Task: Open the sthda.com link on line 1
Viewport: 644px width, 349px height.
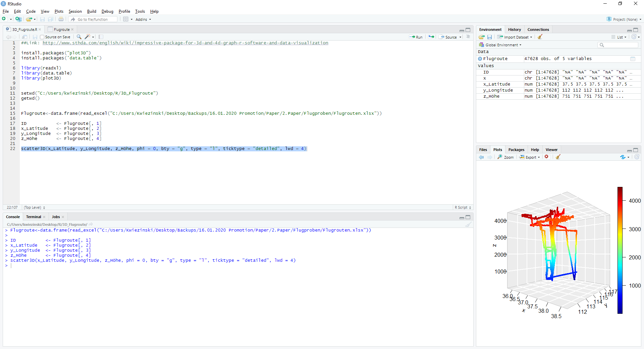Action: tap(185, 43)
